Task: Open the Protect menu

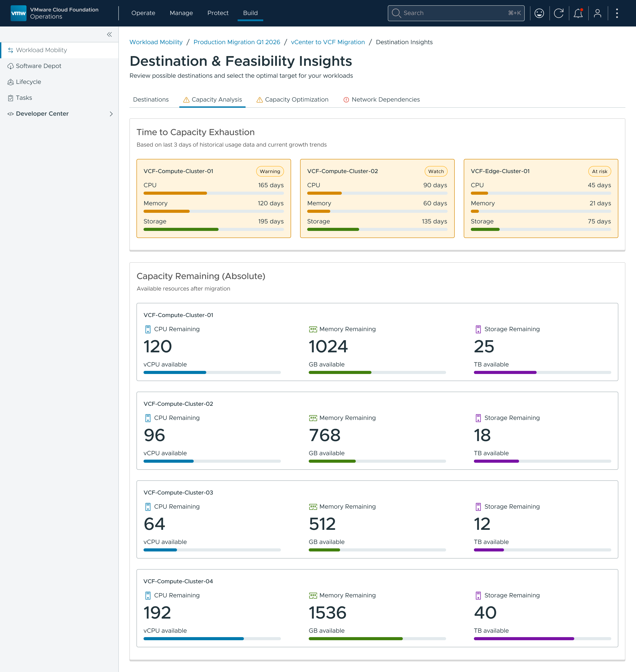Action: [218, 13]
